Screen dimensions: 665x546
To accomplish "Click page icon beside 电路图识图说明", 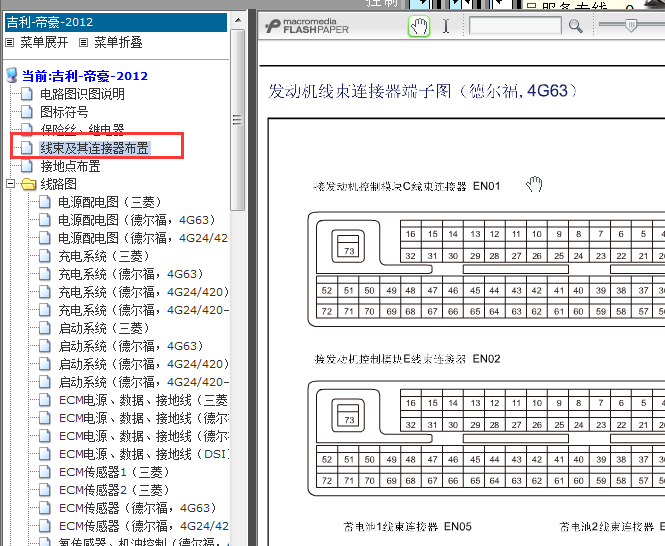I will (27, 94).
